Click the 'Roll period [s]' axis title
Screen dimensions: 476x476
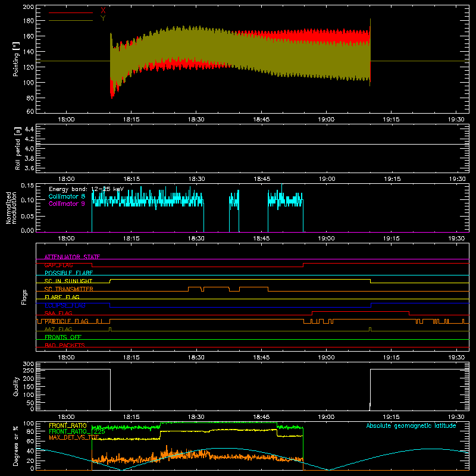pos(18,148)
